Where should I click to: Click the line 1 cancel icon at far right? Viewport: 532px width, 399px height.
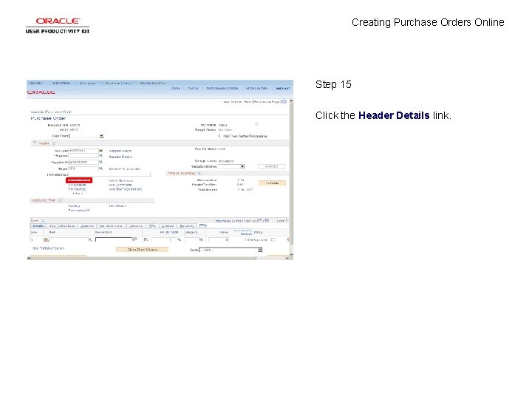[x=288, y=240]
